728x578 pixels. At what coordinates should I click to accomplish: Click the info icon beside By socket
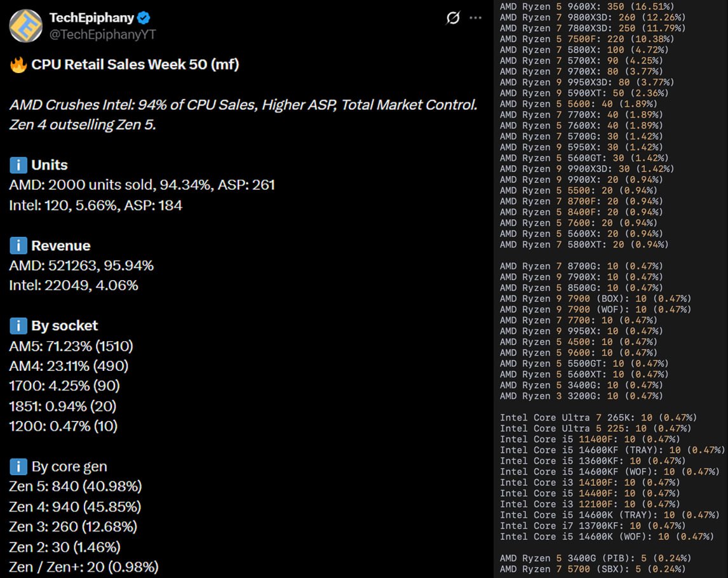(x=18, y=326)
